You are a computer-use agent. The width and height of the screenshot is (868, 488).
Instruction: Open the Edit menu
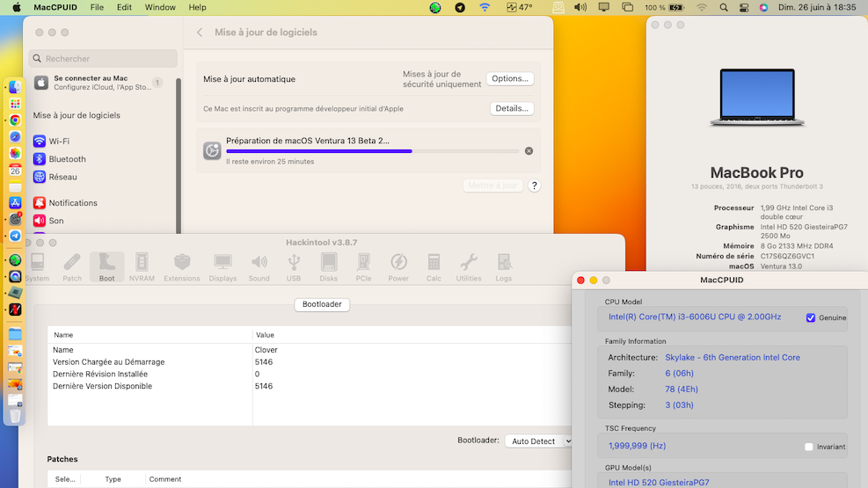(124, 7)
